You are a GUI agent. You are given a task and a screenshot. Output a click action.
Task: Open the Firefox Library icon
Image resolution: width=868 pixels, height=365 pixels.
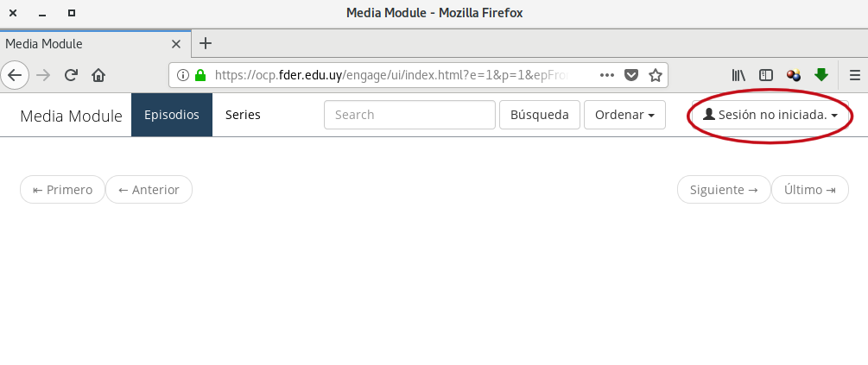pyautogui.click(x=738, y=75)
